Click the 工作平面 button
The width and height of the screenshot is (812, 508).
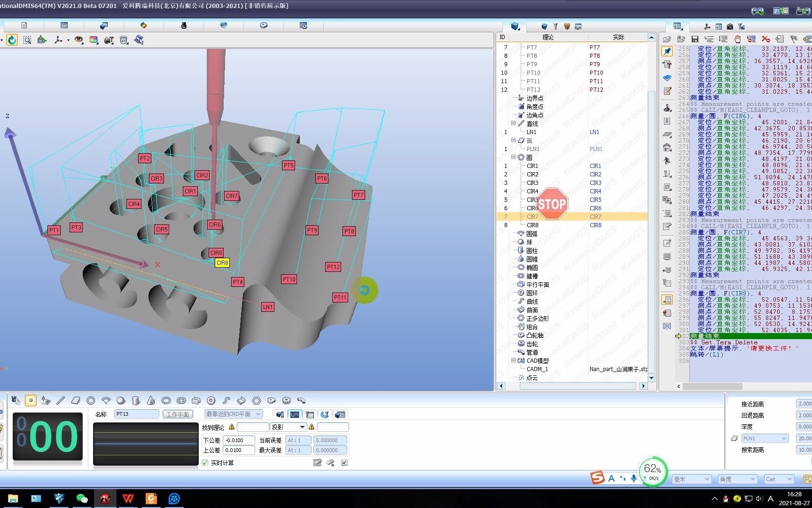tap(178, 414)
